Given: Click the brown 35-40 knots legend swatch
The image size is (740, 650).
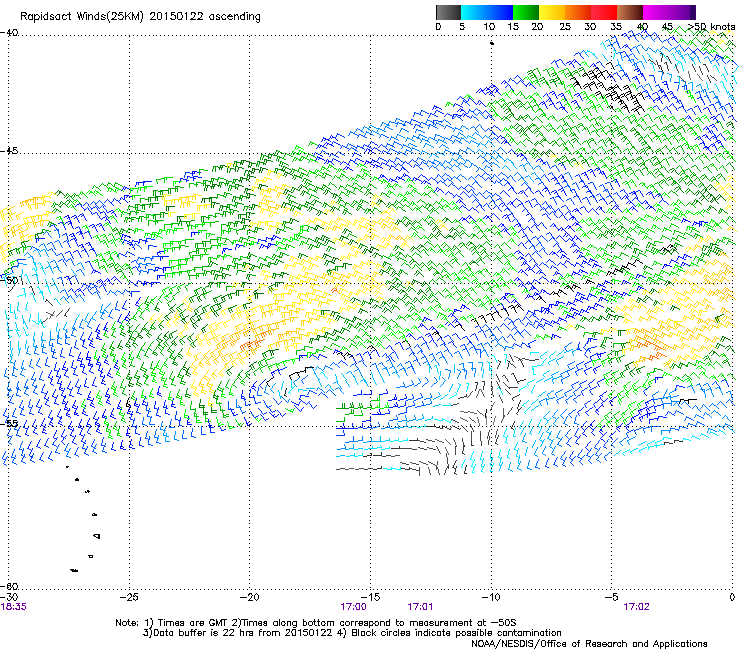Looking at the screenshot, I should tap(630, 12).
